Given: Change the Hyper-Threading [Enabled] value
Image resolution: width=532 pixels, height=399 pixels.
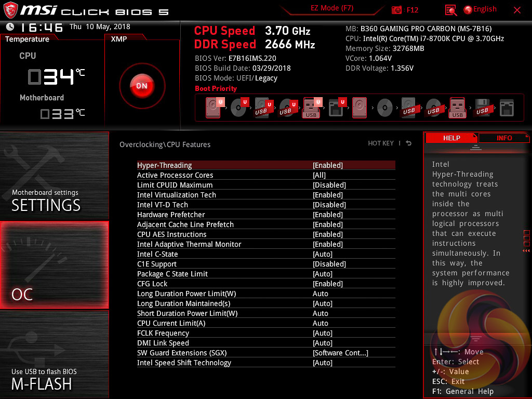Looking at the screenshot, I should pyautogui.click(x=328, y=165).
